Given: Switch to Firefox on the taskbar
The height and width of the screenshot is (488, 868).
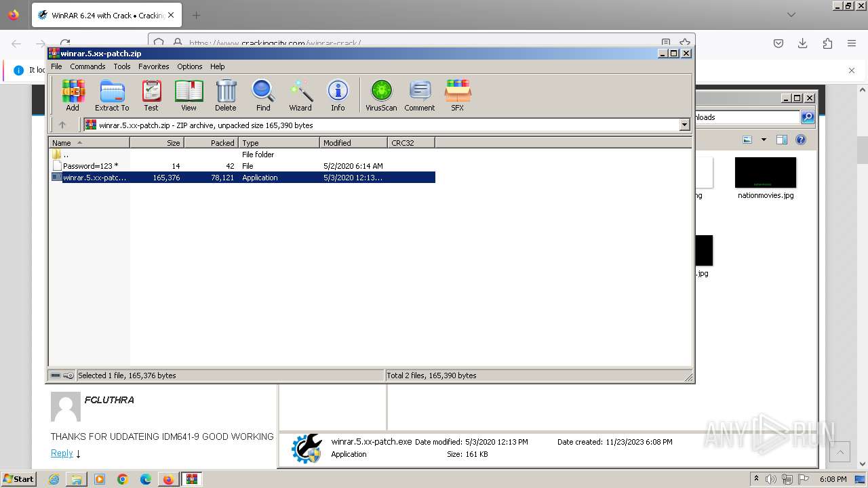Looking at the screenshot, I should (168, 479).
